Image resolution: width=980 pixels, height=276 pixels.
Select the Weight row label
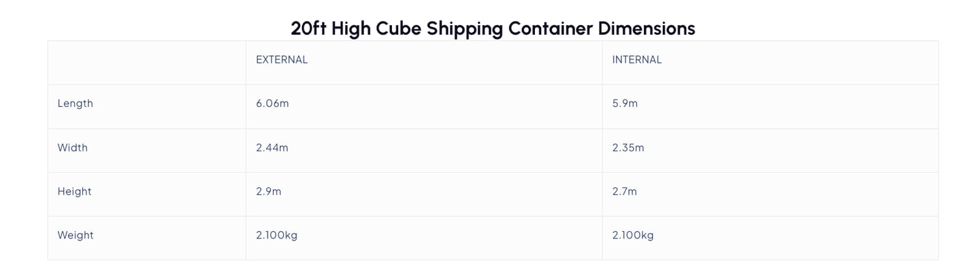pos(76,235)
